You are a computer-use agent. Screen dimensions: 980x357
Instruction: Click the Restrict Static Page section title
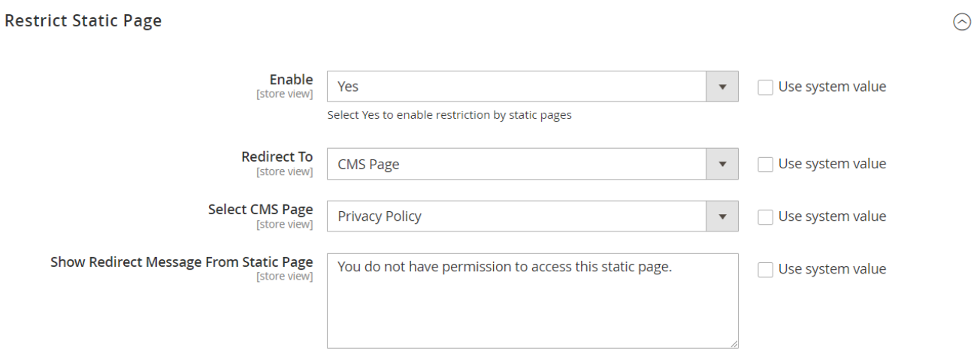[x=83, y=21]
